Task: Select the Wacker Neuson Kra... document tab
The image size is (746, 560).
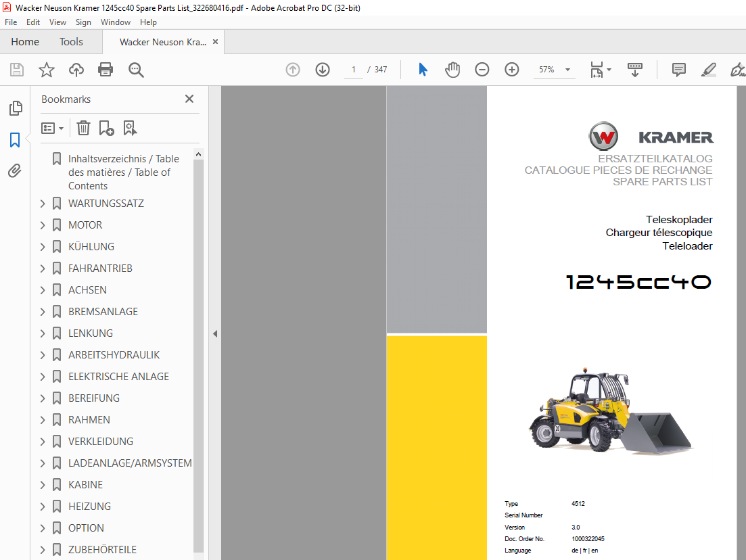Action: [163, 42]
